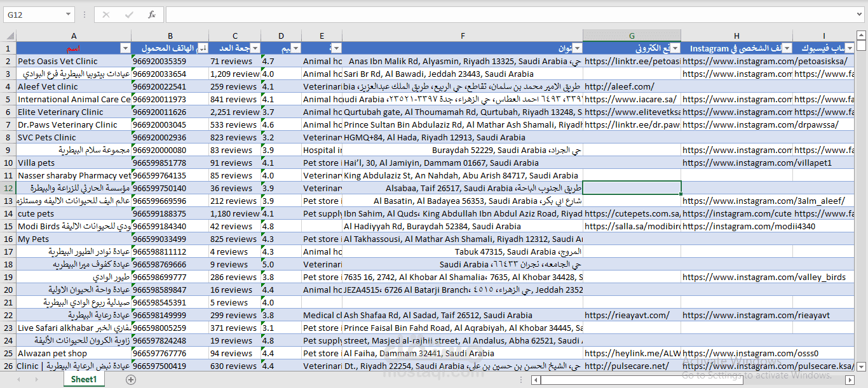Open the sorted filter dropdown in column B header
Image resolution: width=868 pixels, height=388 pixels.
click(x=203, y=48)
